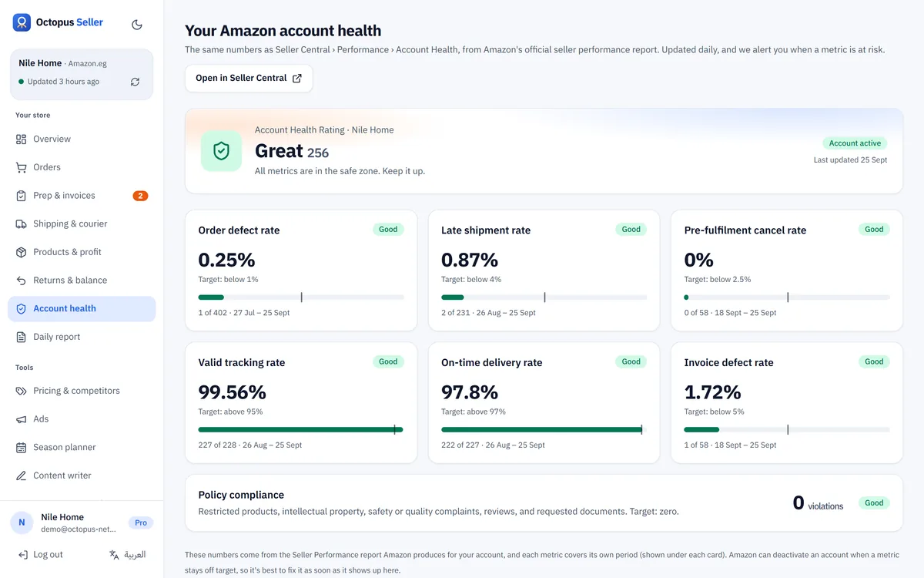The width and height of the screenshot is (924, 578).
Task: Click the Order defect rate progress bar
Action: click(301, 297)
